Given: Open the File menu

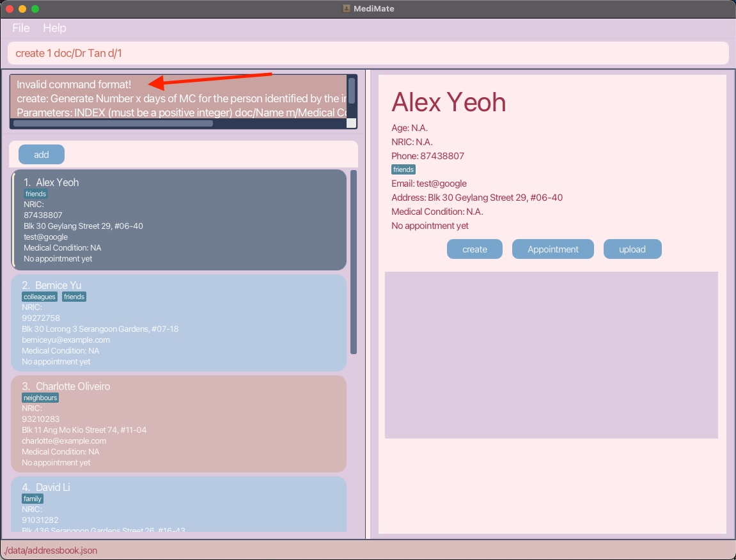Looking at the screenshot, I should point(21,28).
